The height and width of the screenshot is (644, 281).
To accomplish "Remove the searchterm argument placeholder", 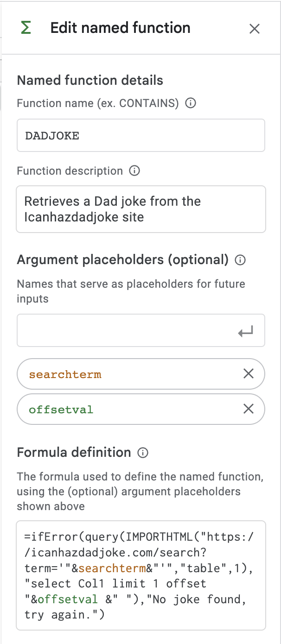I will coord(249,373).
